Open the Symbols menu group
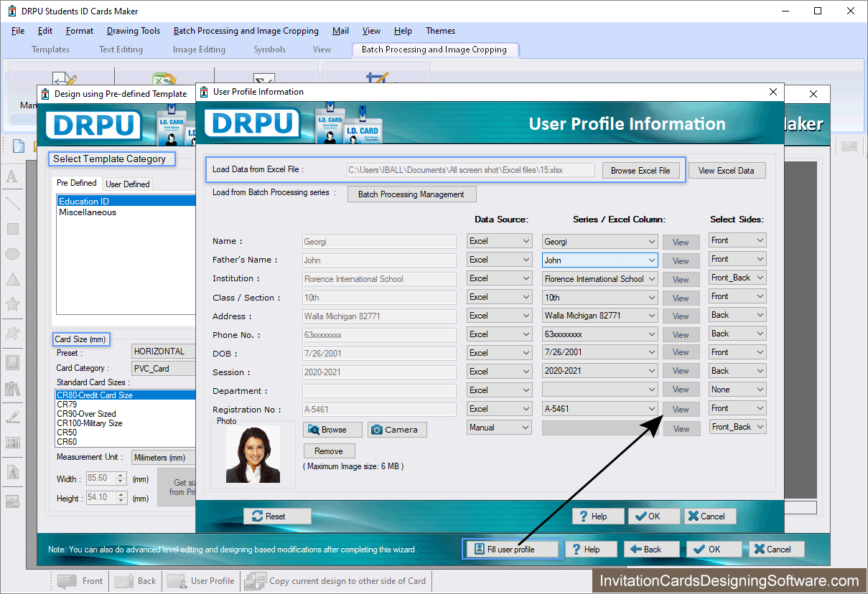 (x=269, y=49)
